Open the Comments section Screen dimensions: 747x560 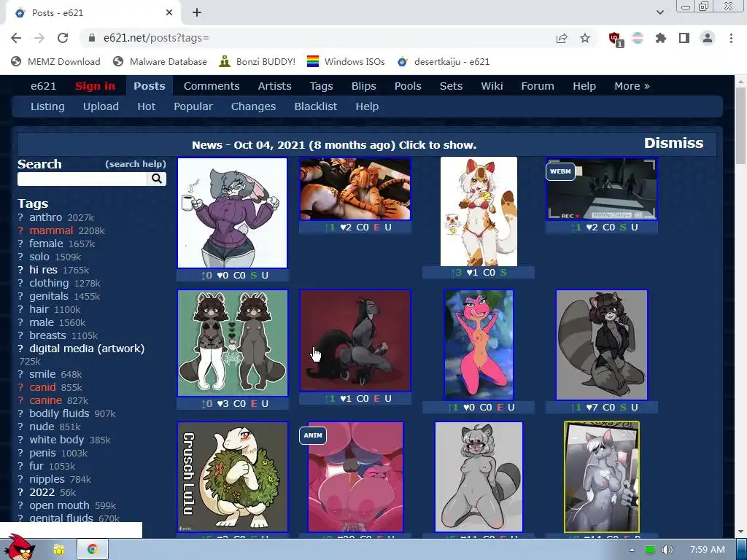[x=212, y=86]
